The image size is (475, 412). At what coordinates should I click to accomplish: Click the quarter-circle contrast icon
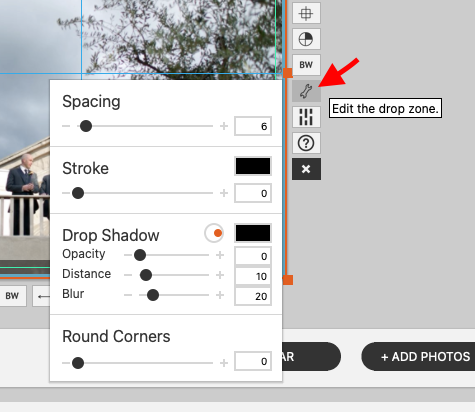(306, 39)
